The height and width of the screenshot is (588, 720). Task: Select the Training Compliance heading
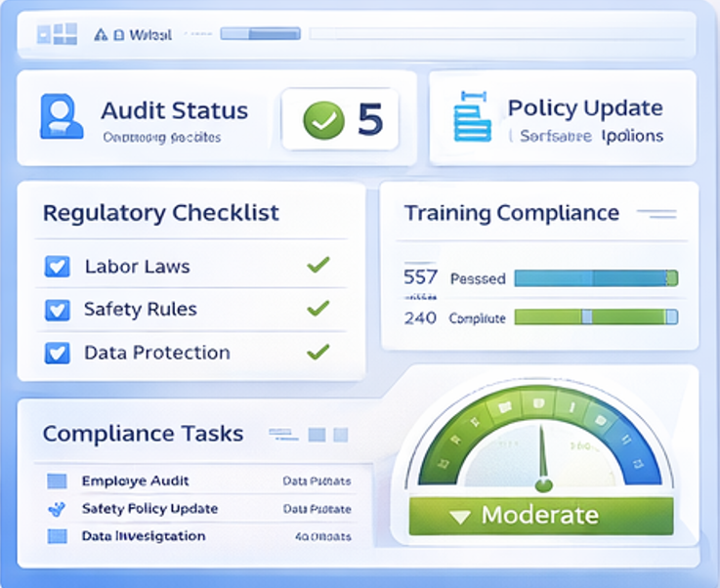[x=512, y=213]
